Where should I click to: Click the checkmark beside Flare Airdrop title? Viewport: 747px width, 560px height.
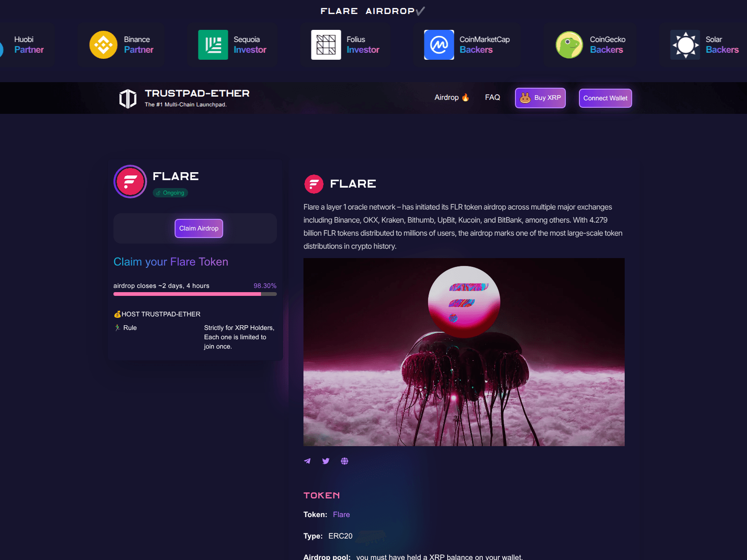[420, 11]
